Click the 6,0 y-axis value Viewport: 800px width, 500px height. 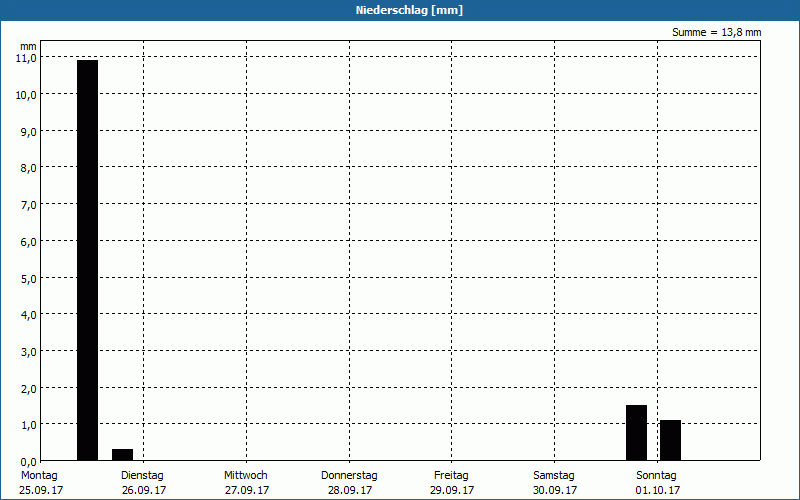tap(28, 242)
